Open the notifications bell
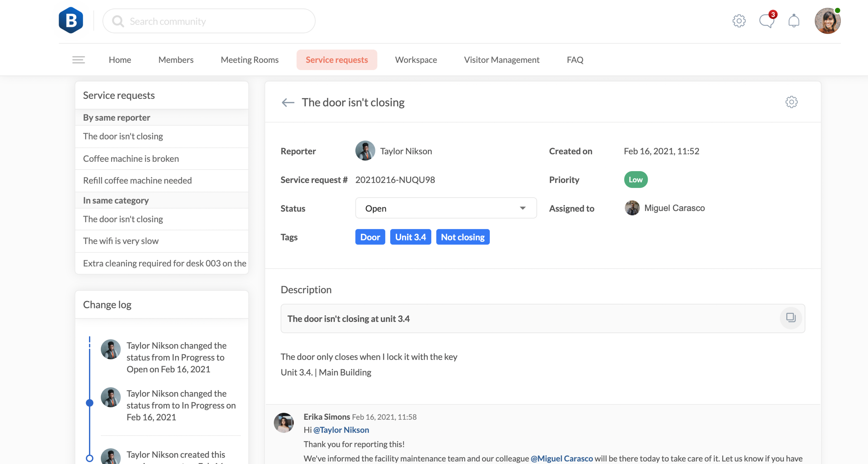This screenshot has width=868, height=464. tap(794, 21)
